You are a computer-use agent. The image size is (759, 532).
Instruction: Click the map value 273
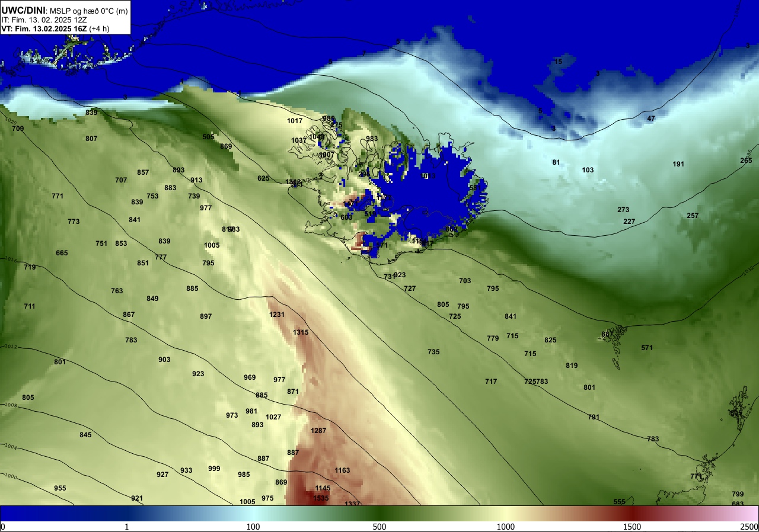click(x=623, y=210)
